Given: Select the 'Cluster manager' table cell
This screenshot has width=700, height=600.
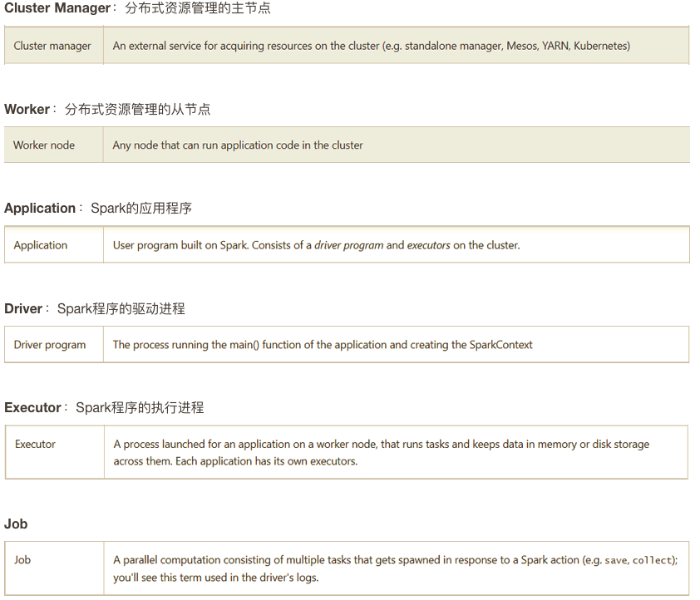Looking at the screenshot, I should click(x=52, y=46).
